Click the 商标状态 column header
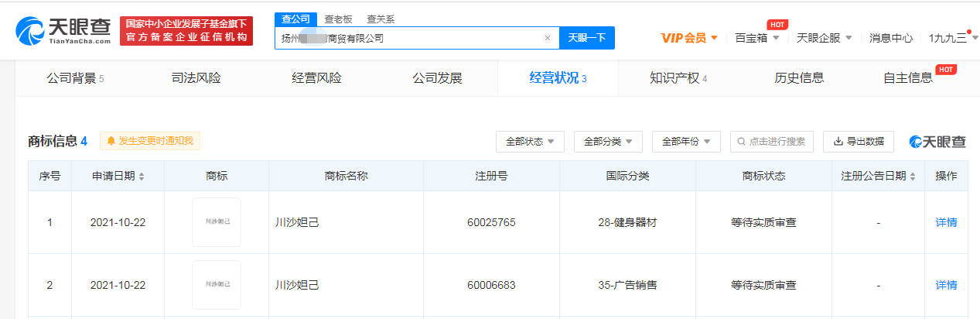980x319 pixels. (x=763, y=177)
